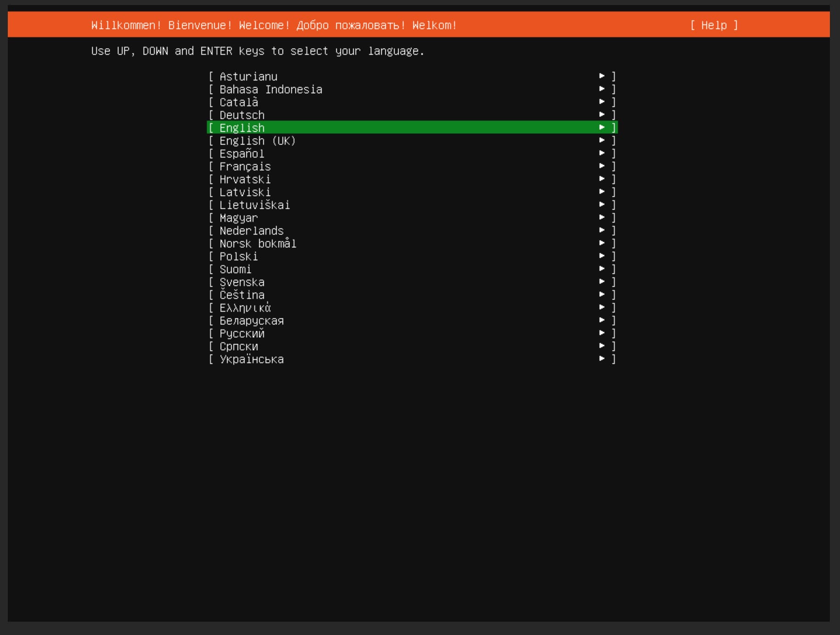
Task: Click arrow icon beside Ελληνικά
Action: [602, 307]
